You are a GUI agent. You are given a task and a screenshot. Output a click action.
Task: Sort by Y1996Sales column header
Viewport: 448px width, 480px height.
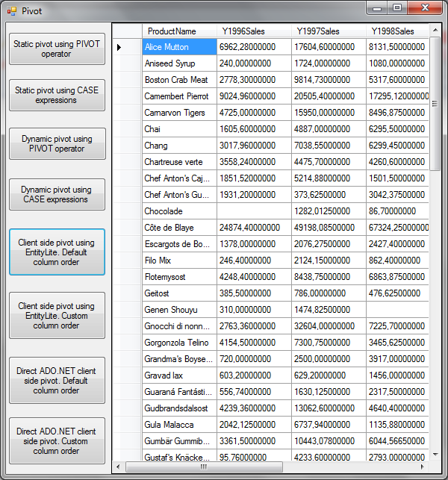pos(254,31)
